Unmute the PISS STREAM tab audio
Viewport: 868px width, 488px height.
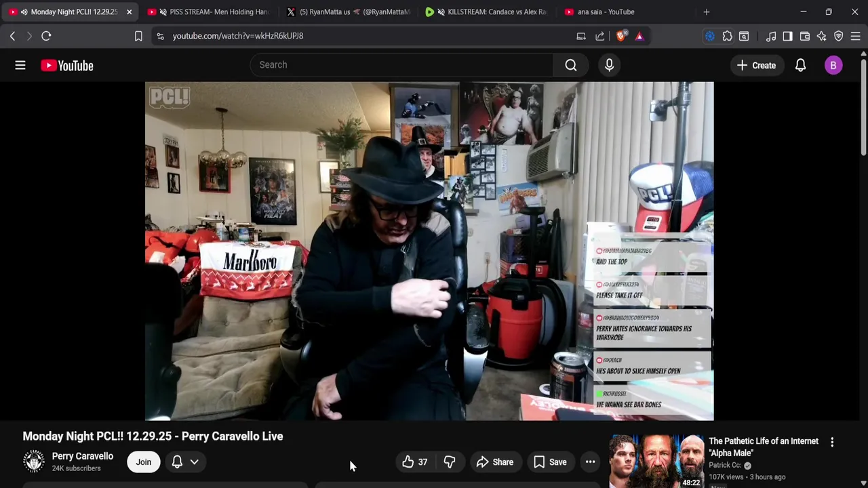(163, 12)
